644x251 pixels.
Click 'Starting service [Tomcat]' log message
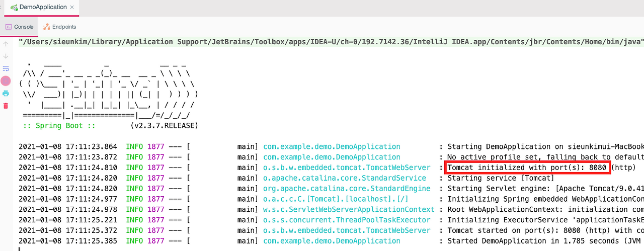(501, 178)
